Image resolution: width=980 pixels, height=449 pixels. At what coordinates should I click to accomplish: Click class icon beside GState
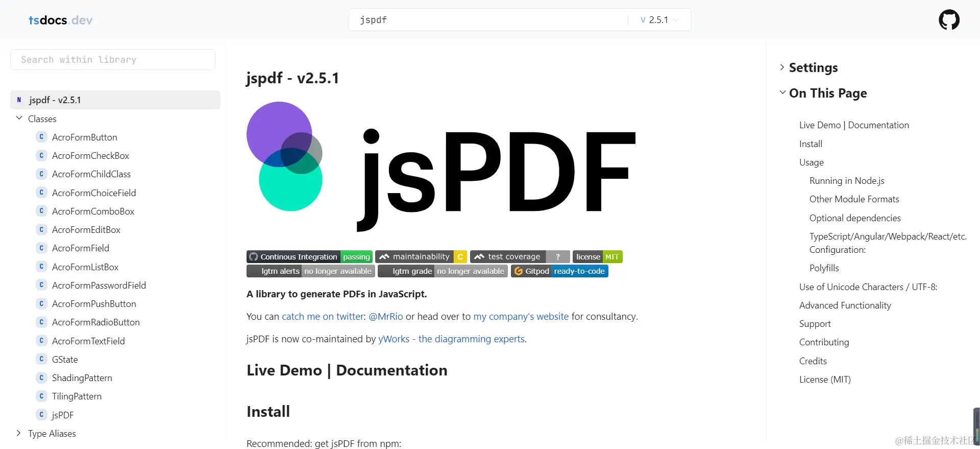click(42, 359)
